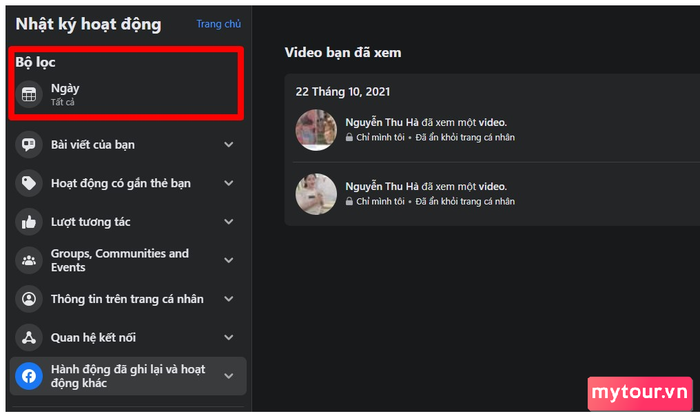
Task: Click Đã ẩn khỏi trang cá nhân on second entry
Action: click(x=465, y=202)
